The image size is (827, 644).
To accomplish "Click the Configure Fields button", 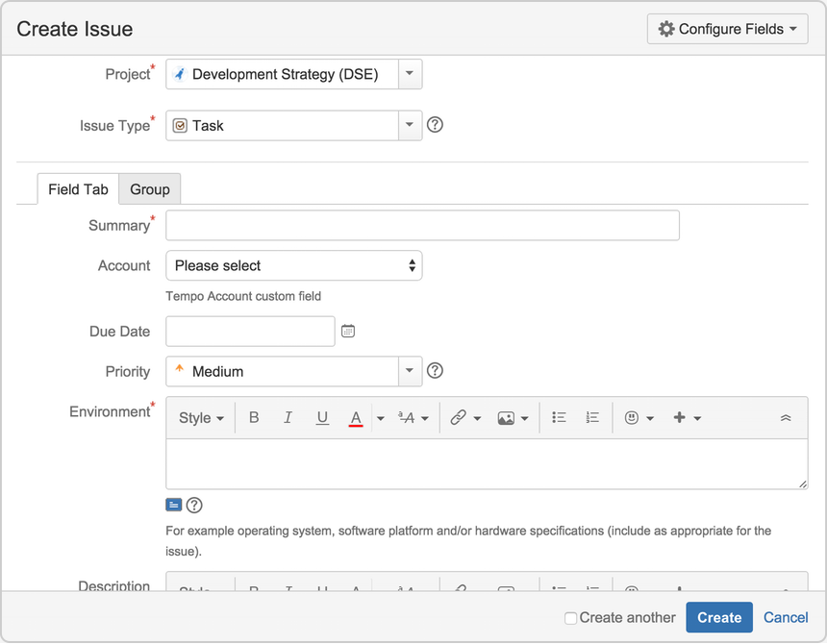I will [x=727, y=29].
